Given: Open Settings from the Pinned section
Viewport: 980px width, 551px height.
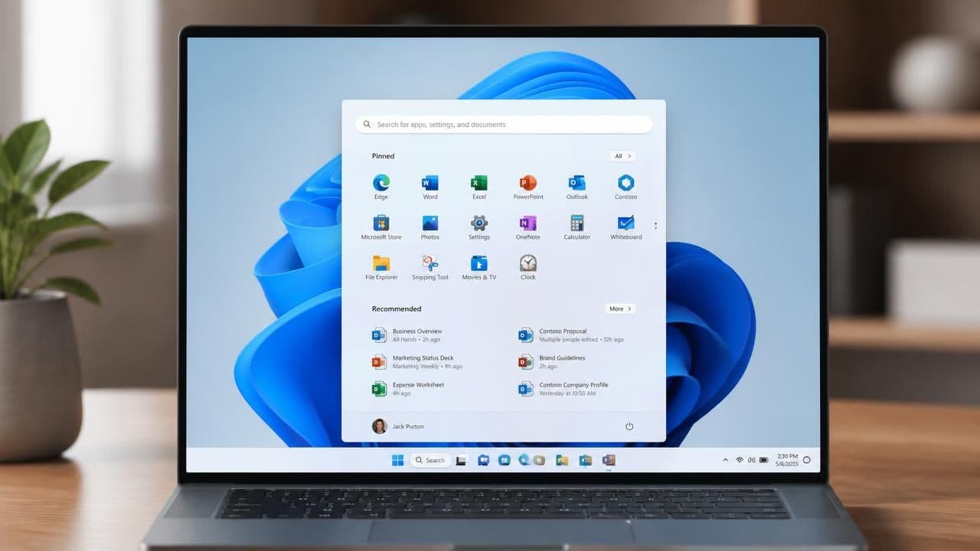Looking at the screenshot, I should [x=479, y=227].
